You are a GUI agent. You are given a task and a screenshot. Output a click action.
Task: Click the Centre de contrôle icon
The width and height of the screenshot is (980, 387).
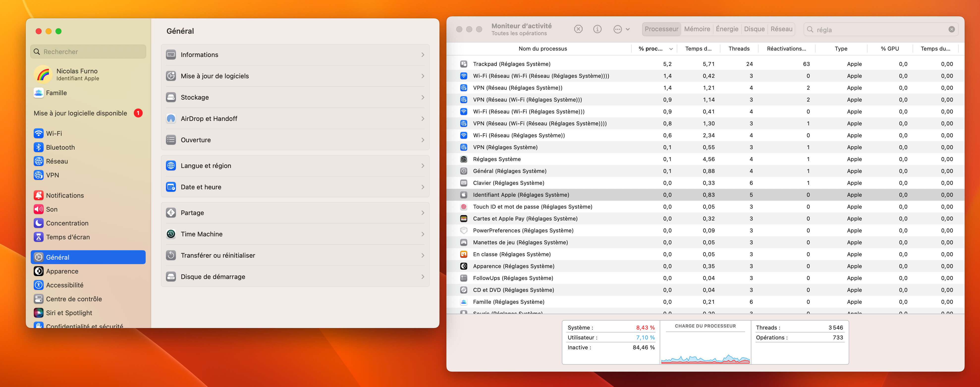[38, 299]
